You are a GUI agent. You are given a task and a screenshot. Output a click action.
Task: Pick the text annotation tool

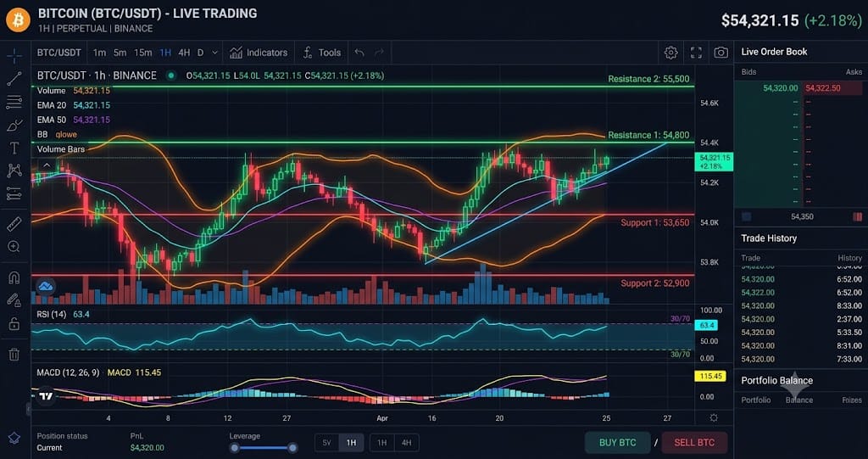[14, 148]
